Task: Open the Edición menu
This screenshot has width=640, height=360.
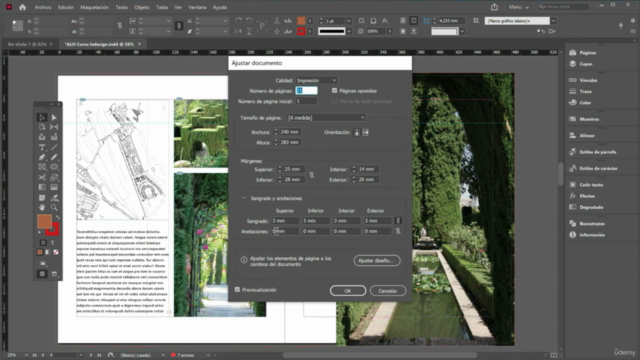Action: (66, 7)
